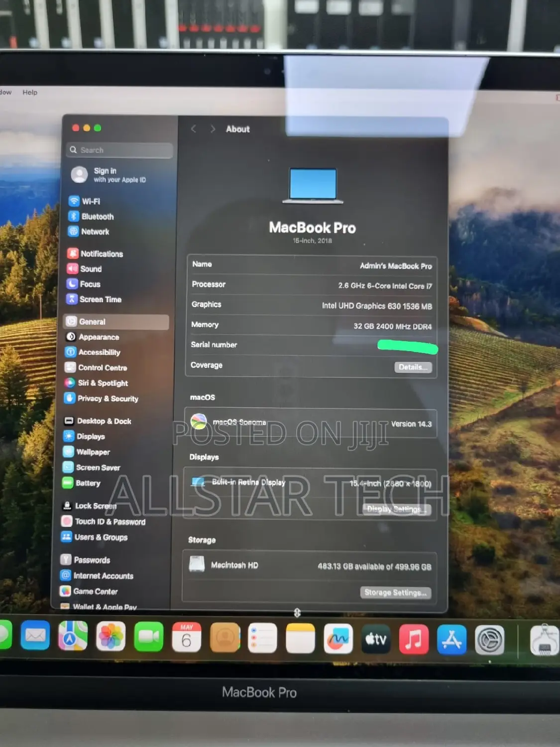The width and height of the screenshot is (560, 747).
Task: Open Accessibility settings
Action: [x=93, y=352]
